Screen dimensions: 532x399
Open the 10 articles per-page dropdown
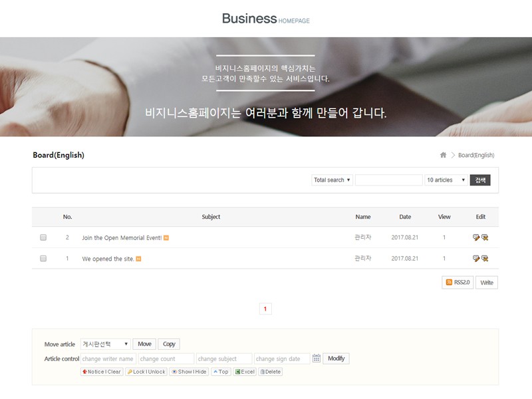point(446,180)
